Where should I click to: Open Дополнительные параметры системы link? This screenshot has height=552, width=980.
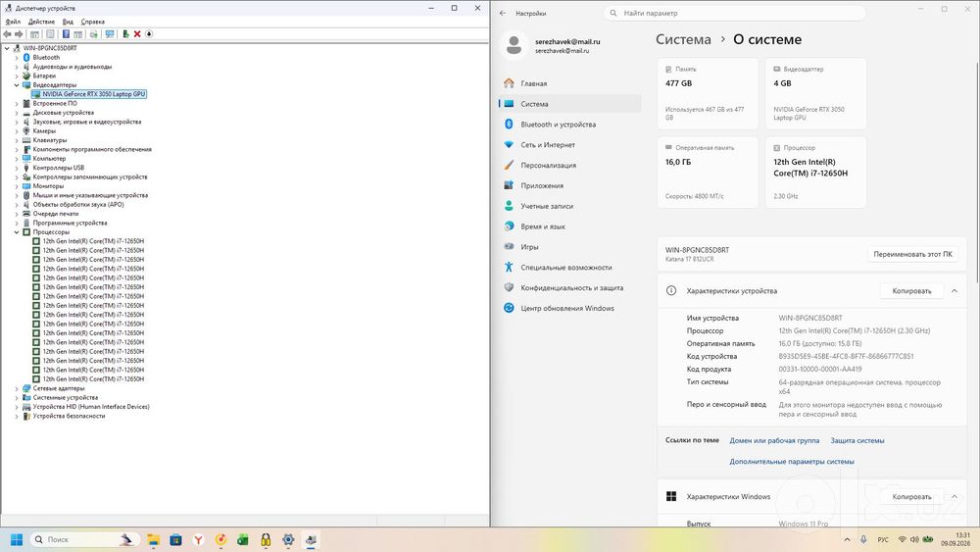point(791,462)
